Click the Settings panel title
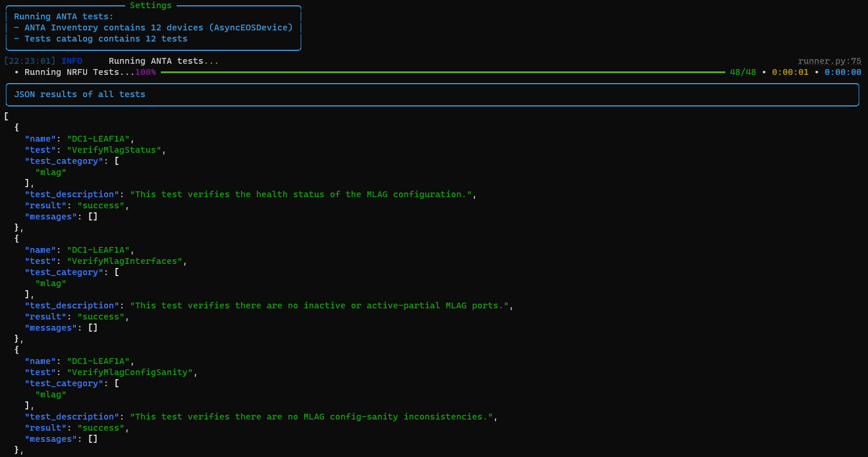 (x=150, y=5)
